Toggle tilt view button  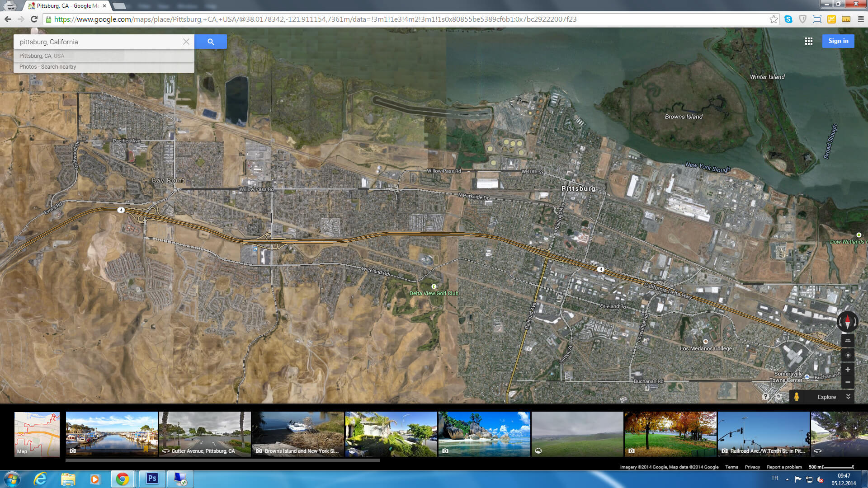[848, 341]
